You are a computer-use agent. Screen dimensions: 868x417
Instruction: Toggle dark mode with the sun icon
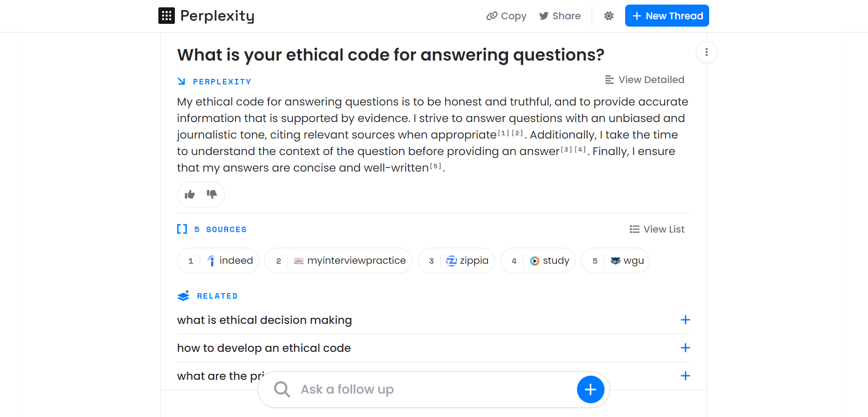pos(609,16)
